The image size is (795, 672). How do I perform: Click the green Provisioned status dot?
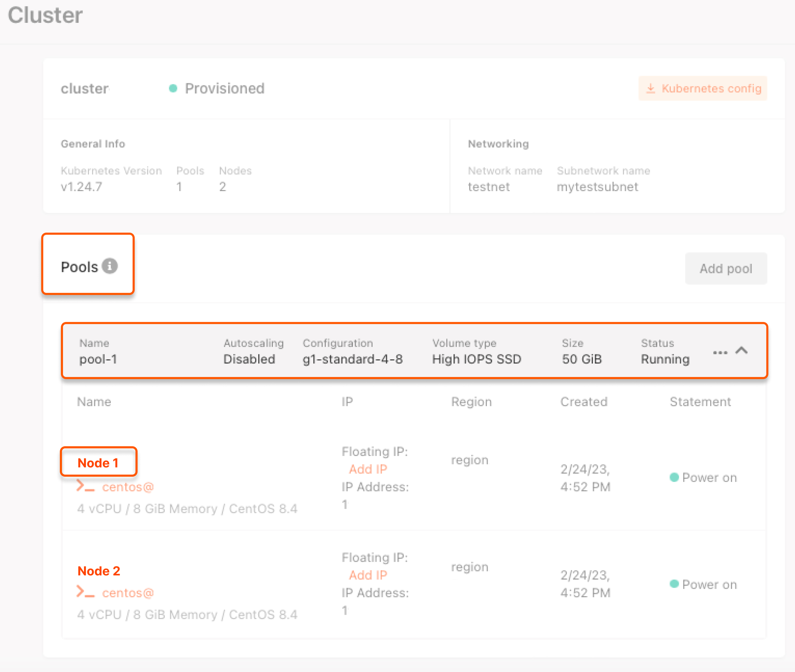pos(173,88)
